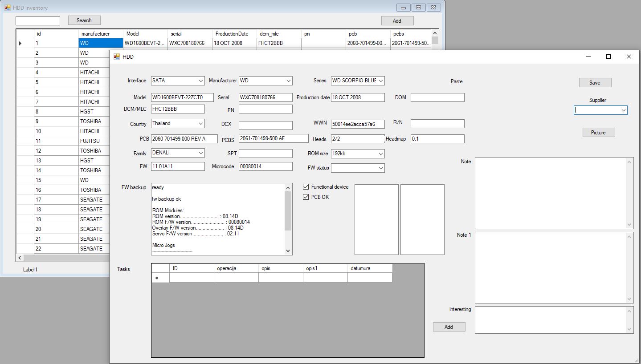The height and width of the screenshot is (364, 641).
Task: Click Add button in HDD Inventory window
Action: tap(397, 20)
